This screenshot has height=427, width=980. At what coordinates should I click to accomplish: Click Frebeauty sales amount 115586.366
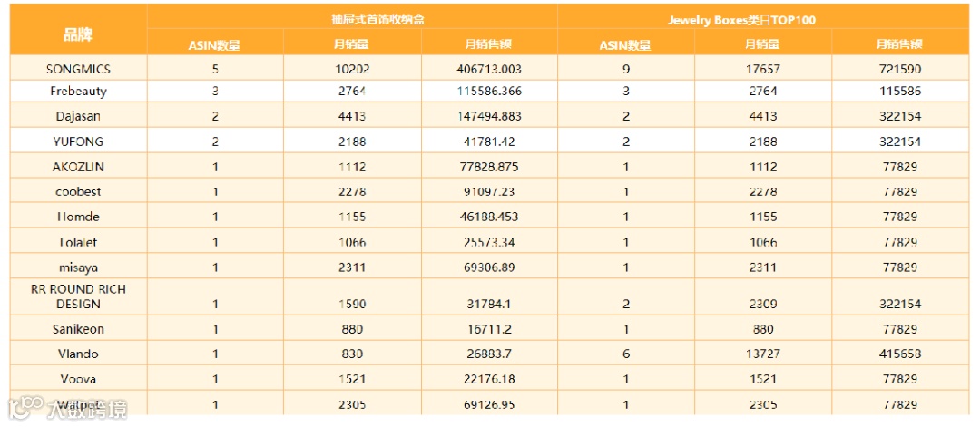pyautogui.click(x=489, y=92)
